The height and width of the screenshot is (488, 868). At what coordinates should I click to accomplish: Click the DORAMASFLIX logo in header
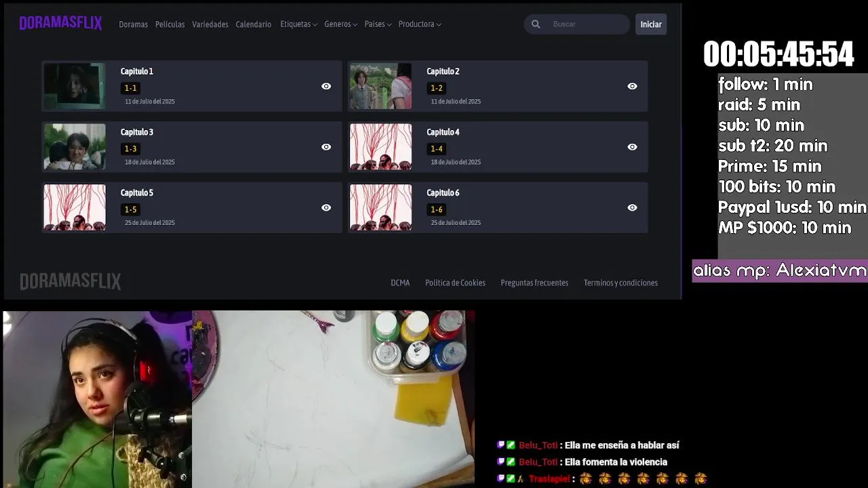tap(60, 24)
